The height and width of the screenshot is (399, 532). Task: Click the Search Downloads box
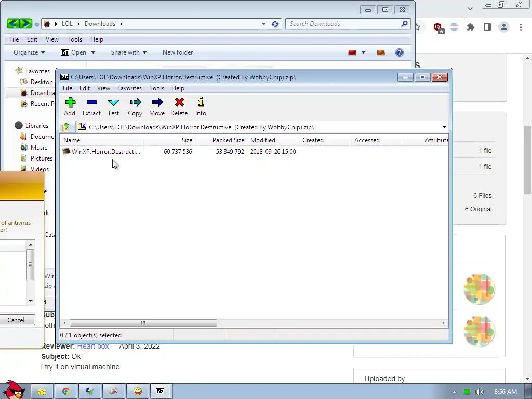pos(348,24)
